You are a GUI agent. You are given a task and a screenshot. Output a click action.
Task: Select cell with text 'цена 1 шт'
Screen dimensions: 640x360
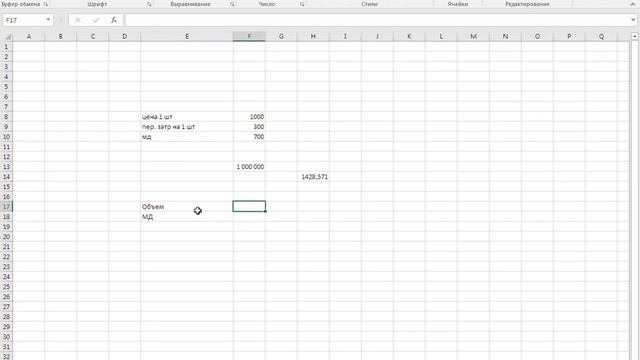pyautogui.click(x=187, y=117)
